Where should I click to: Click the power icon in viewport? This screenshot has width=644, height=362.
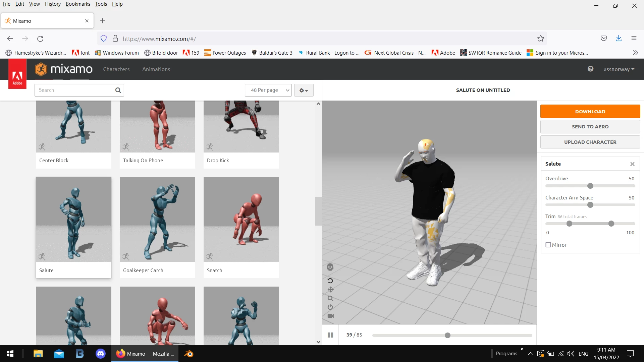click(330, 307)
